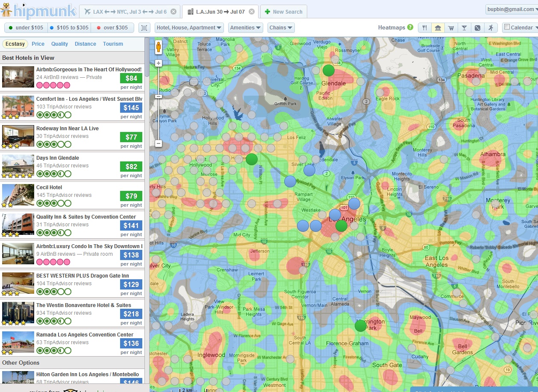The width and height of the screenshot is (538, 392).
Task: Click the "Other Options" heading
Action: pos(21,363)
